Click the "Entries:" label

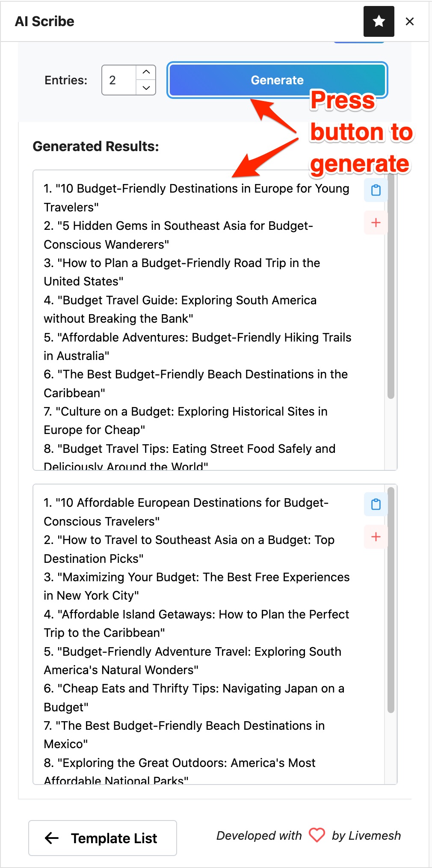pos(66,80)
